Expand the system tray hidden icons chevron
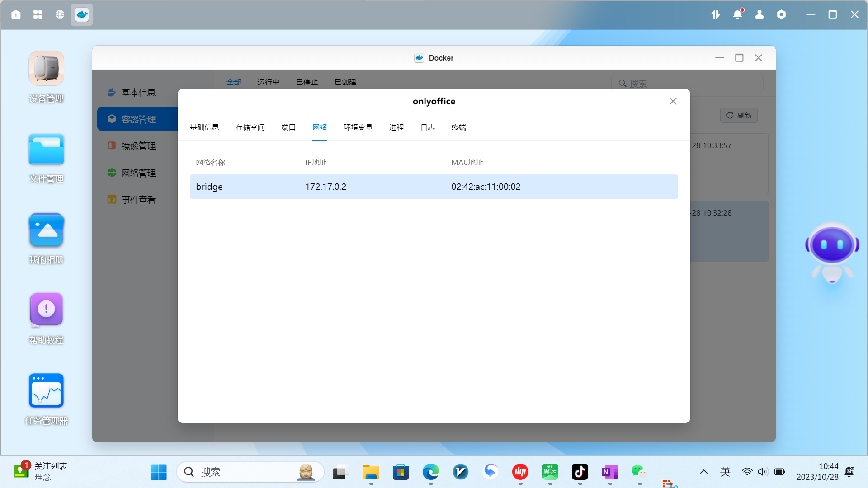 pos(704,472)
